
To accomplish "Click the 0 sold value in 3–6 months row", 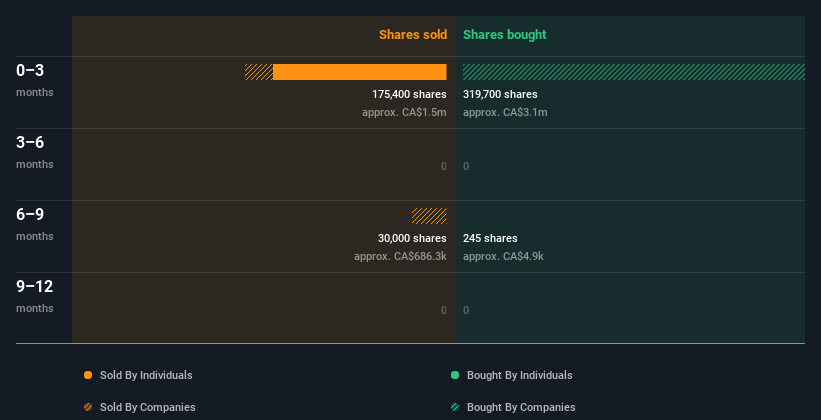I will tap(444, 167).
